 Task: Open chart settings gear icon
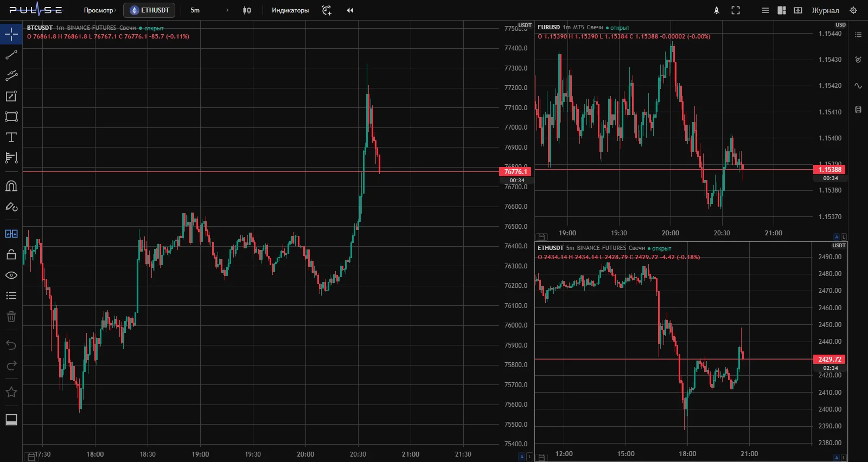pyautogui.click(x=853, y=10)
